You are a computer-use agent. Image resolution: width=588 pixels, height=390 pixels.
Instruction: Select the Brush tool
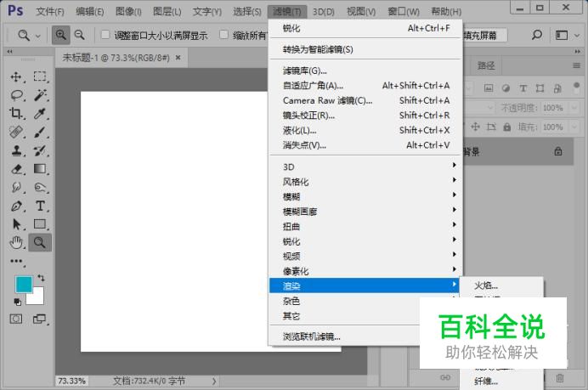[x=40, y=132]
